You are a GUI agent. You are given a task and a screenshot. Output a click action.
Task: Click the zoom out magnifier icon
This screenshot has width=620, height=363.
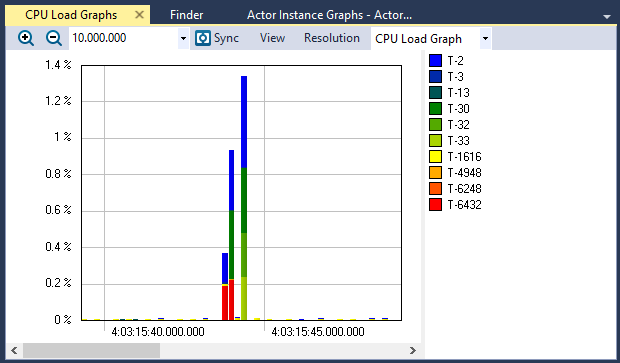pyautogui.click(x=53, y=38)
